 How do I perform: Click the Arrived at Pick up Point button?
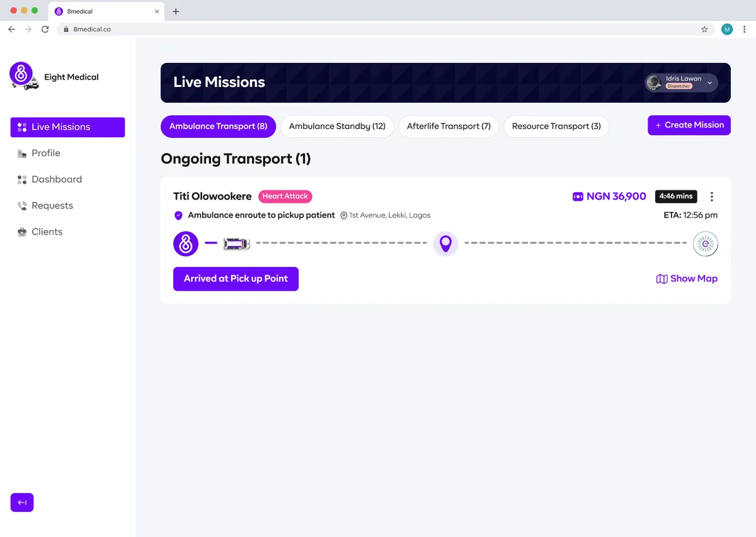click(x=236, y=279)
